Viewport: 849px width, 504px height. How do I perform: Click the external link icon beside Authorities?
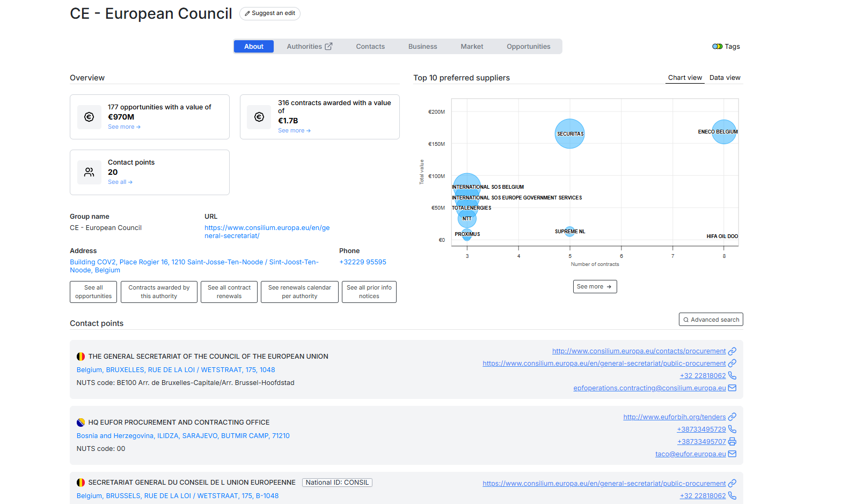point(328,47)
